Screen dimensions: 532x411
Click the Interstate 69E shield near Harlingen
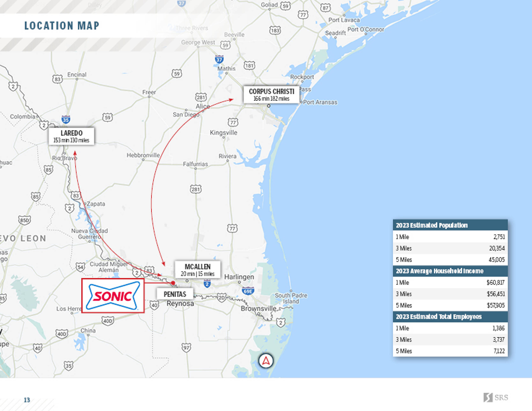pos(248,291)
